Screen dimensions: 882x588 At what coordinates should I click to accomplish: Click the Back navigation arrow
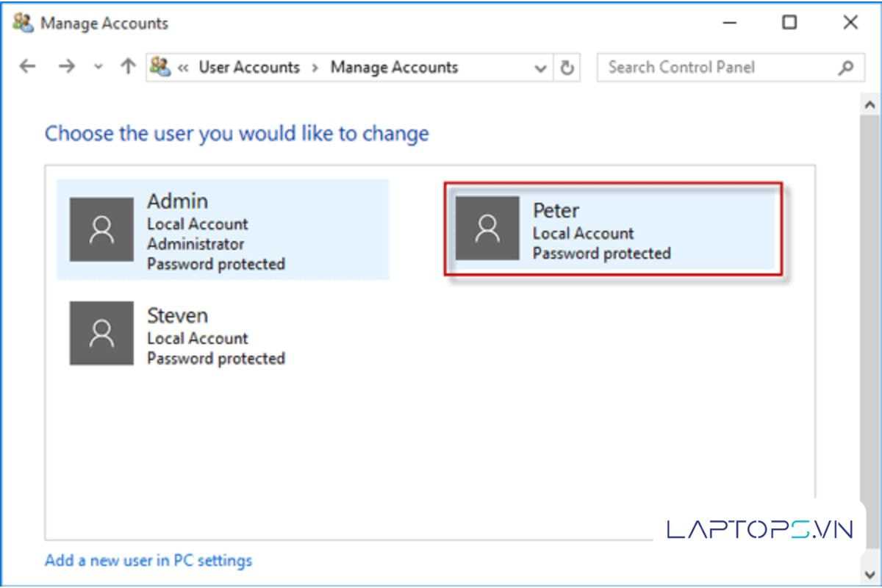[27, 67]
